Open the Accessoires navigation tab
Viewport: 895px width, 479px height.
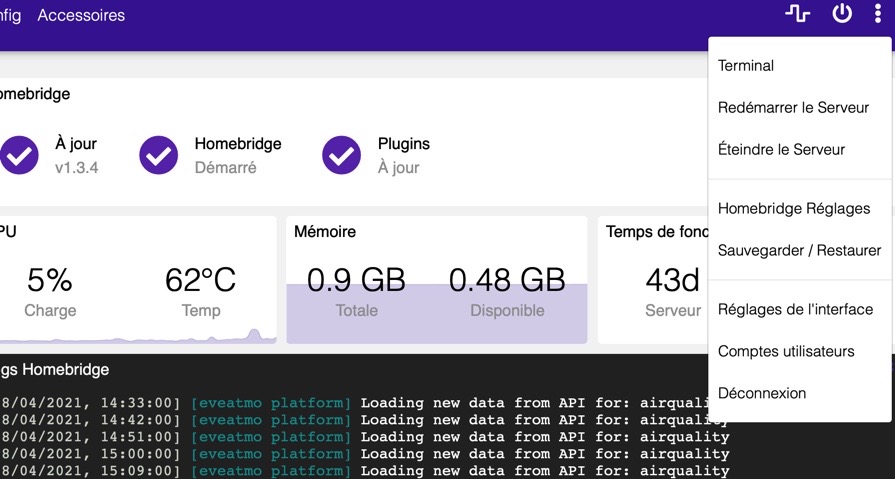[81, 15]
